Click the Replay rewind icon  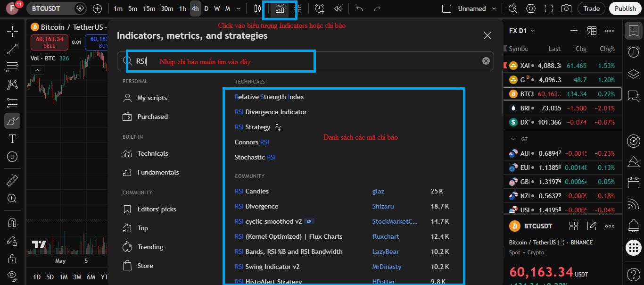click(x=338, y=8)
